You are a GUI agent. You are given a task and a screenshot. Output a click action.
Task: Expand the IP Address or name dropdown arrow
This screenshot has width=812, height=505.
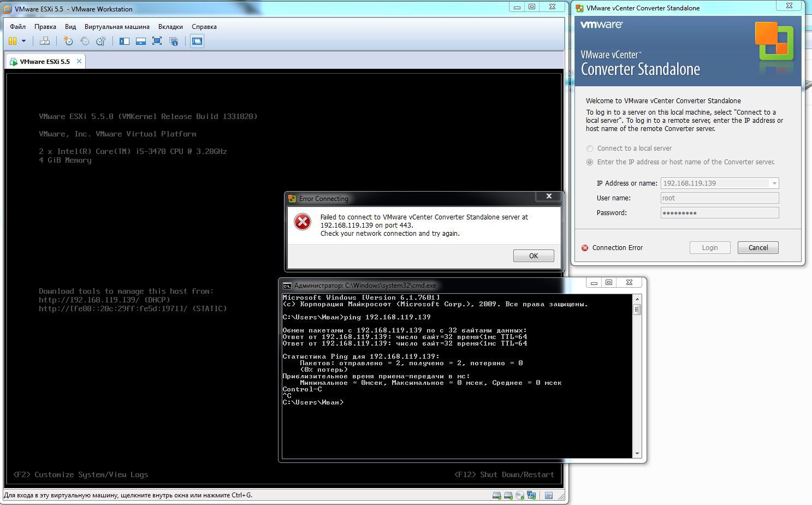pos(774,183)
